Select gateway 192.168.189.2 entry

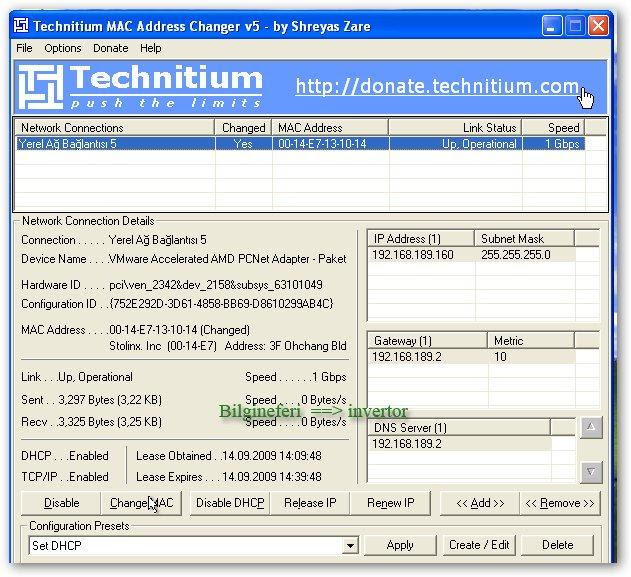tap(406, 357)
